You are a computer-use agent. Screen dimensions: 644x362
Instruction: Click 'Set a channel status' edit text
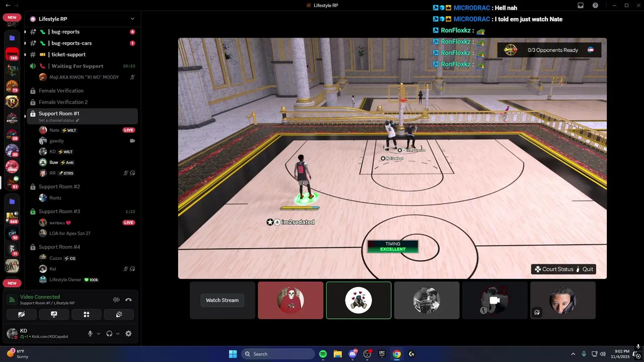pyautogui.click(x=59, y=121)
